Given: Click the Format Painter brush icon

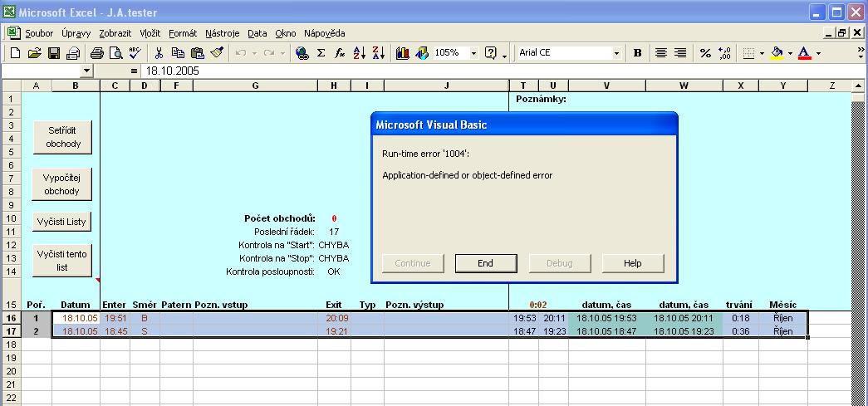Looking at the screenshot, I should pos(217,53).
